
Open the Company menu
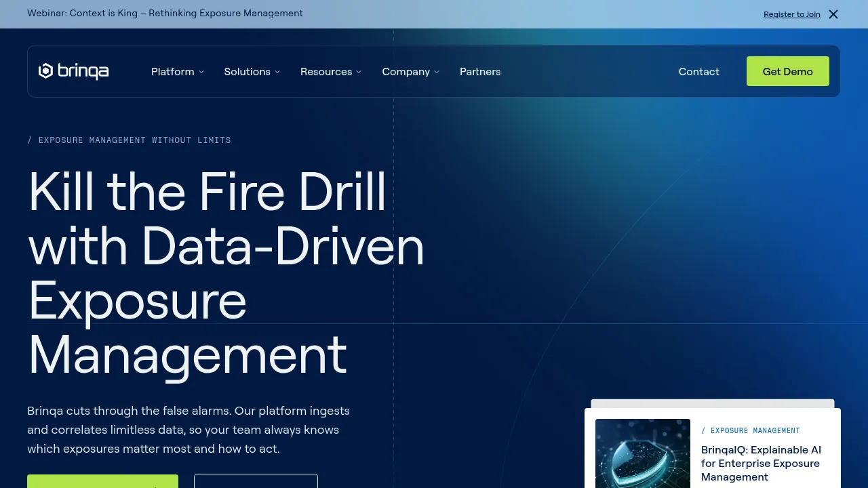pos(406,72)
